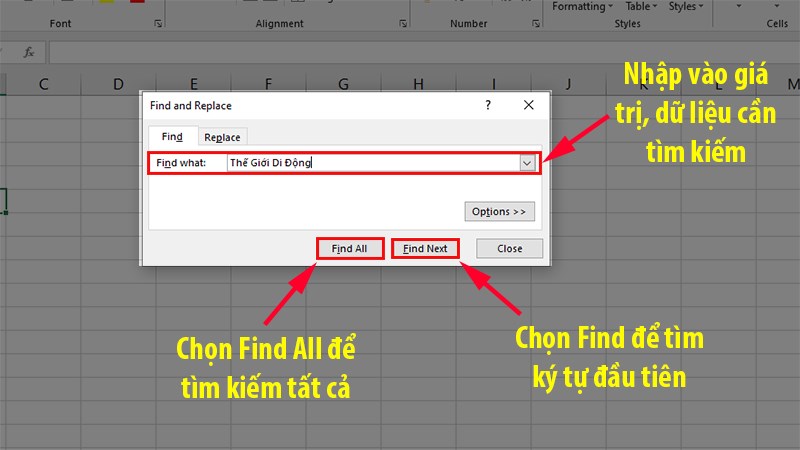This screenshot has width=800, height=450.
Task: Click into the Find what text field
Action: [370, 163]
